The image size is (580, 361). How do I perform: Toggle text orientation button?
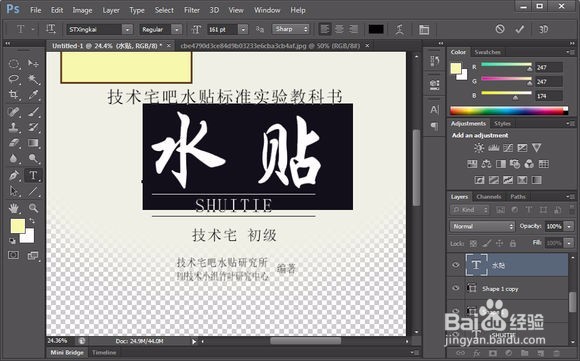pyautogui.click(x=51, y=29)
